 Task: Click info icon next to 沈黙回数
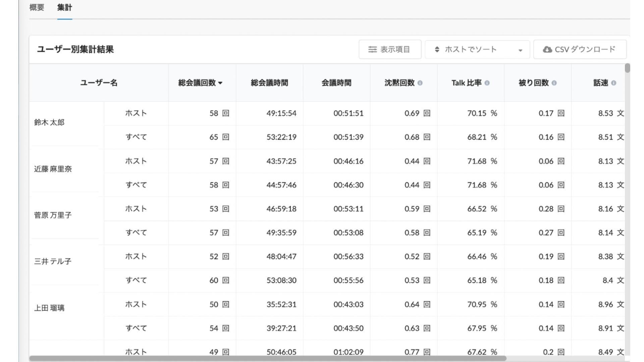(x=420, y=83)
